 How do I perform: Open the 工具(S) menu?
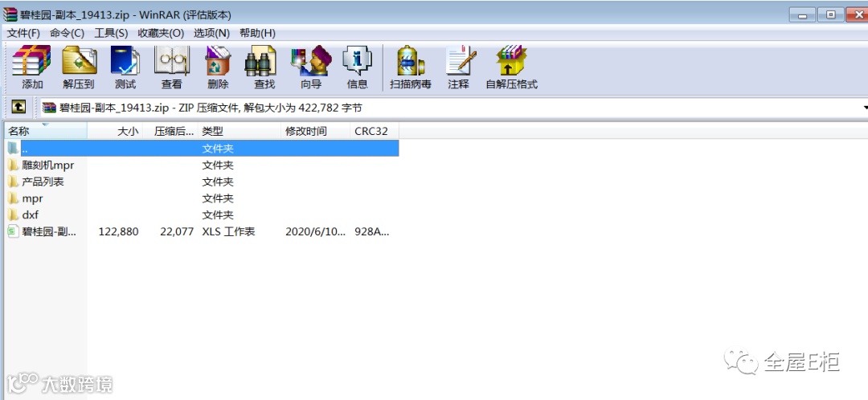(111, 33)
